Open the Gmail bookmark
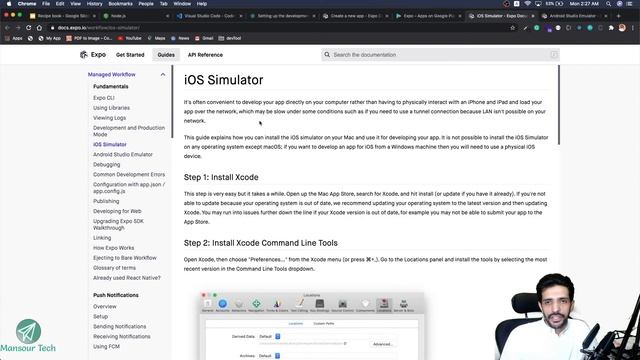The height and width of the screenshot is (360, 640). point(204,38)
